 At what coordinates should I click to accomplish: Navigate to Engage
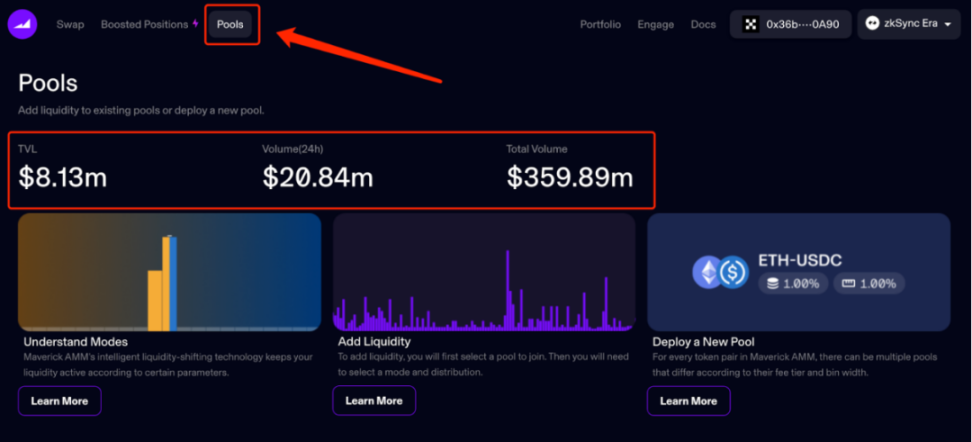[x=655, y=24]
